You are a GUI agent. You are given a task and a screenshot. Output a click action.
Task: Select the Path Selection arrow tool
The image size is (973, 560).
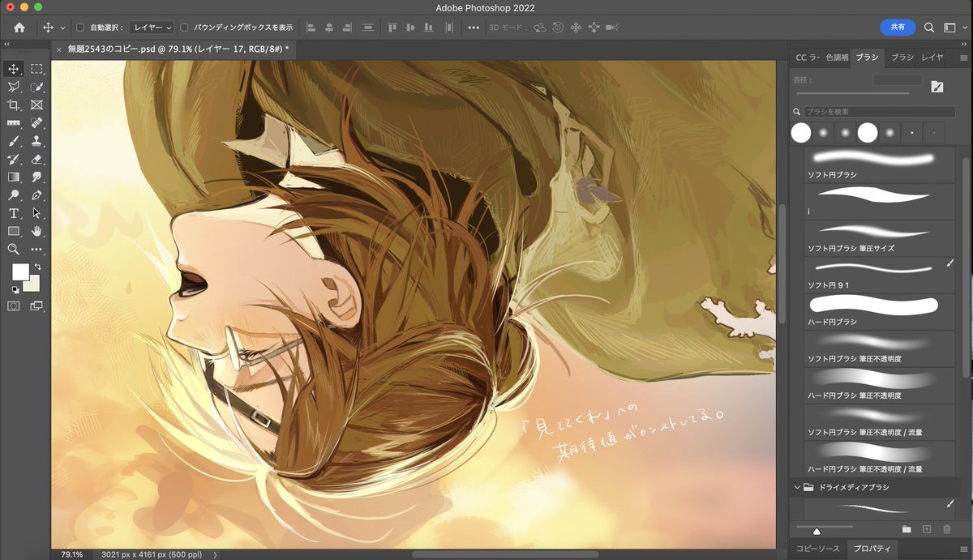click(36, 213)
